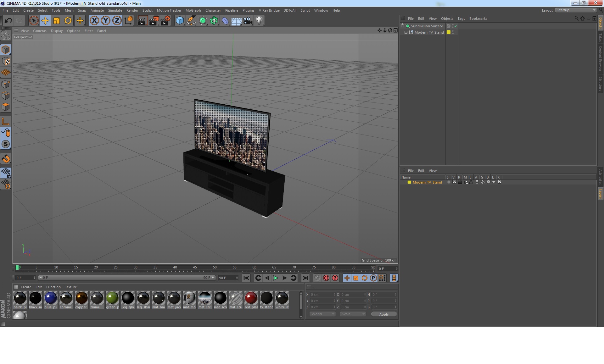Toggle Modern_TV_Stand layer view eye icon
604x364 pixels.
pyautogui.click(x=454, y=182)
